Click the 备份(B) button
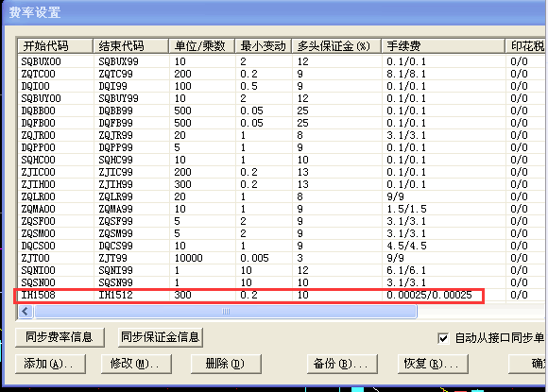548x392 pixels. pyautogui.click(x=342, y=364)
